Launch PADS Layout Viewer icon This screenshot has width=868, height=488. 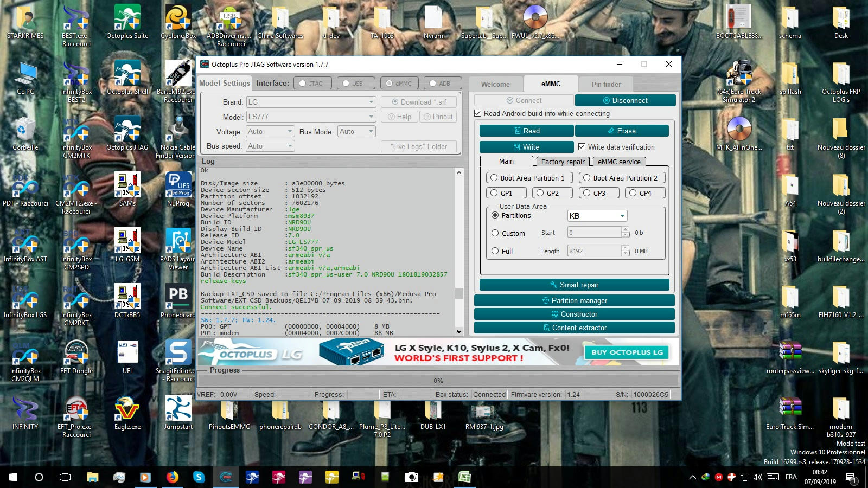178,249
